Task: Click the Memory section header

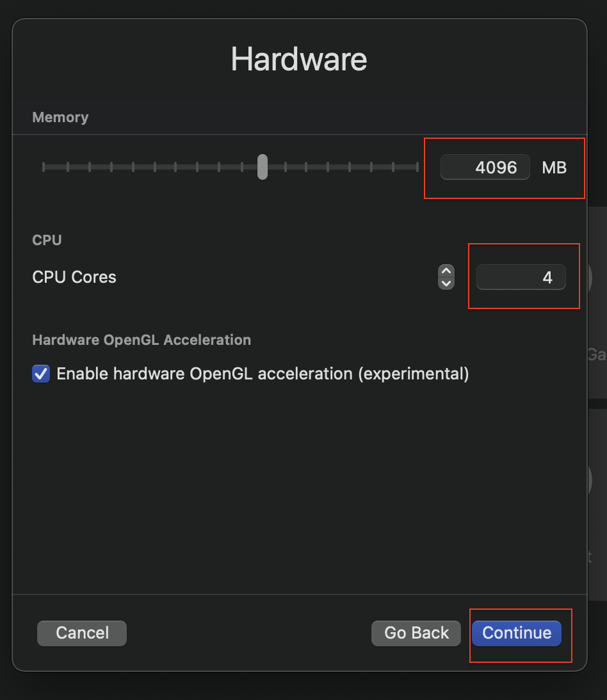Action: click(x=60, y=117)
